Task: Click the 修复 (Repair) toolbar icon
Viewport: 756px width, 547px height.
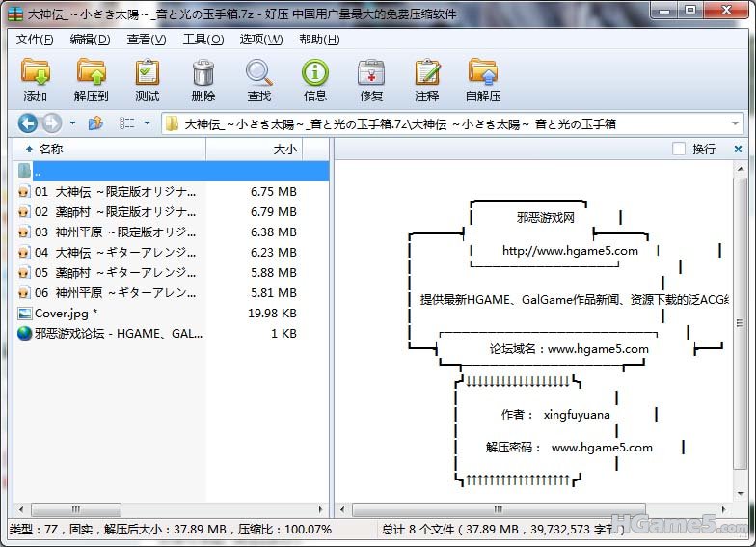Action: click(x=371, y=79)
